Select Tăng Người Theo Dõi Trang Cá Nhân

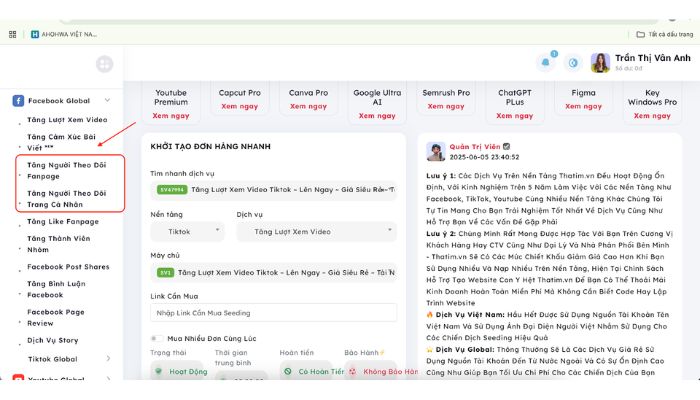click(x=67, y=199)
